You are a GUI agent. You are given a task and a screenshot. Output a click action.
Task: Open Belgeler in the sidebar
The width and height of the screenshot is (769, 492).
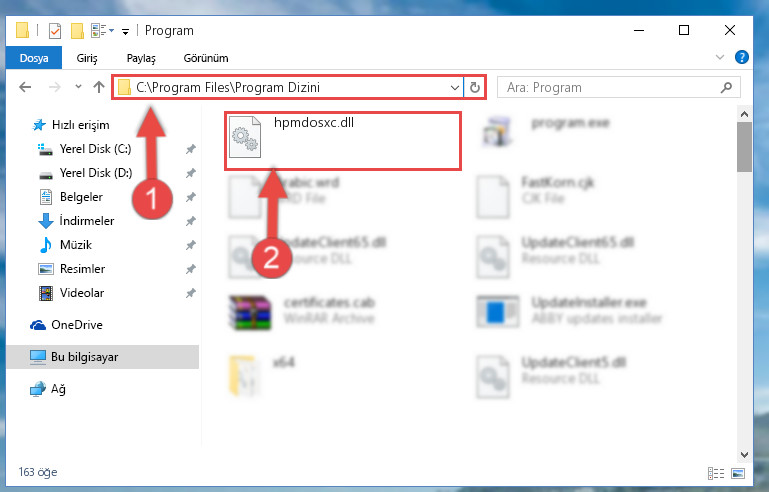pos(72,197)
